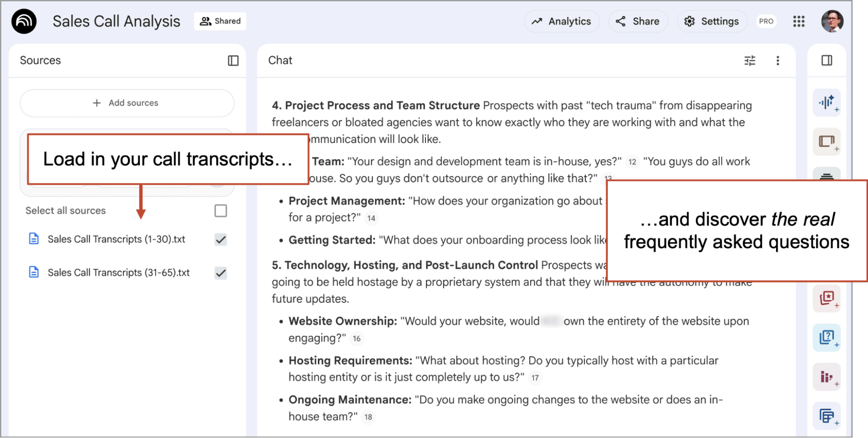Open the chat three-dot overflow menu

pos(778,60)
